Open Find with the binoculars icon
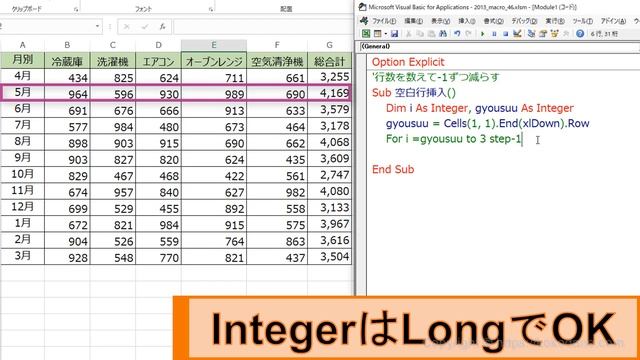 (x=443, y=33)
